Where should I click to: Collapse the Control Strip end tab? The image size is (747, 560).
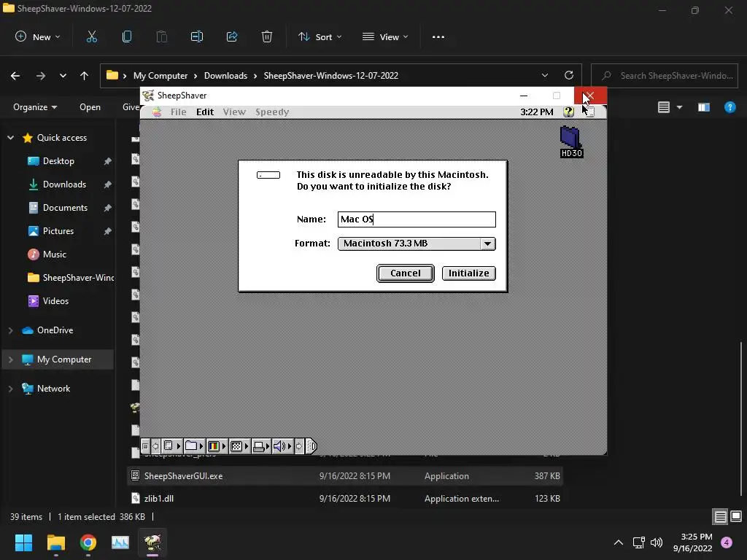coord(311,446)
